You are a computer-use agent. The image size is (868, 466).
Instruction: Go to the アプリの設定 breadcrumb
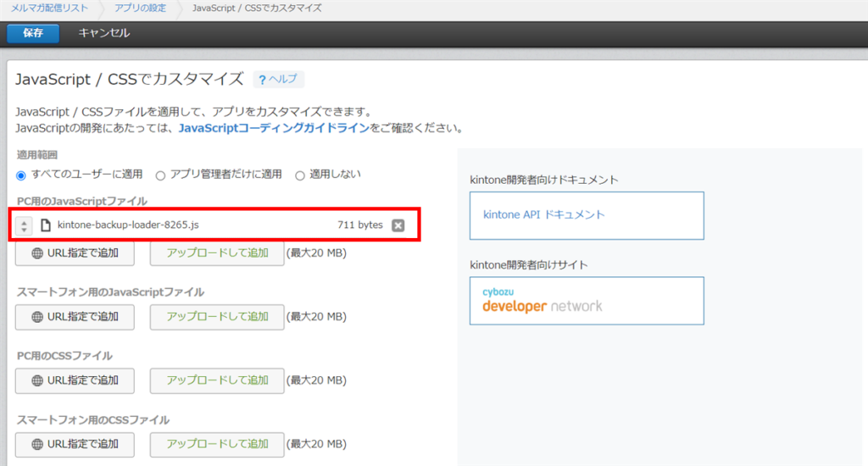[x=140, y=8]
